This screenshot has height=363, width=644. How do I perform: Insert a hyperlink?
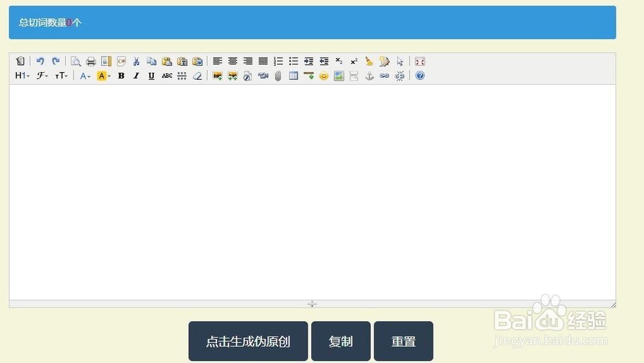coord(384,75)
